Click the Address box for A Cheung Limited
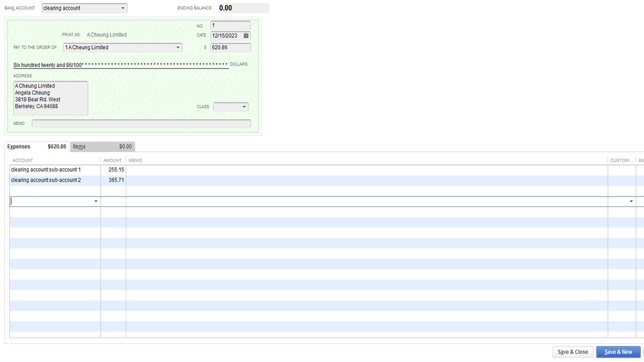 pyautogui.click(x=50, y=98)
